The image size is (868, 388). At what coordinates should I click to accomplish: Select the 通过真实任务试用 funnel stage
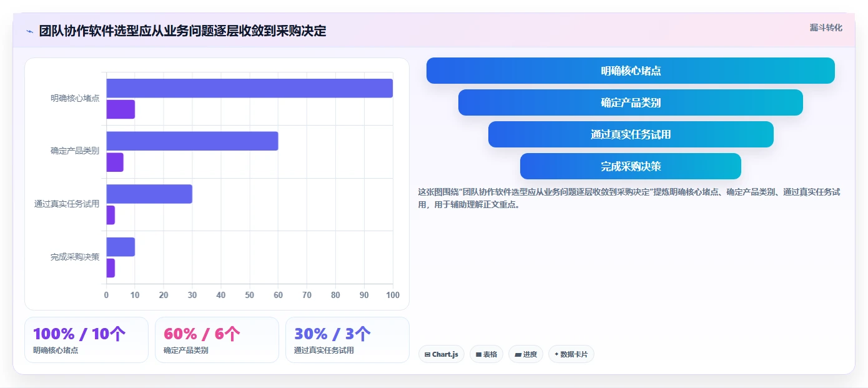tap(631, 134)
